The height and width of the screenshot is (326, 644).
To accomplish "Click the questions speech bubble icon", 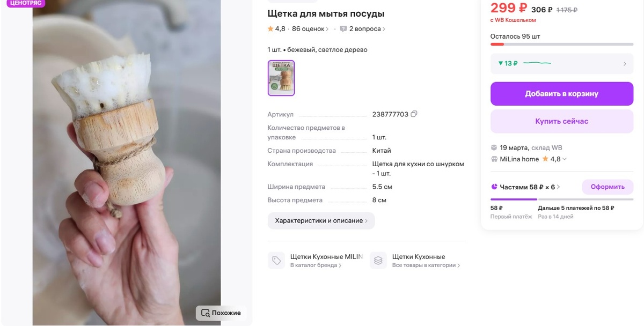I will tap(343, 29).
